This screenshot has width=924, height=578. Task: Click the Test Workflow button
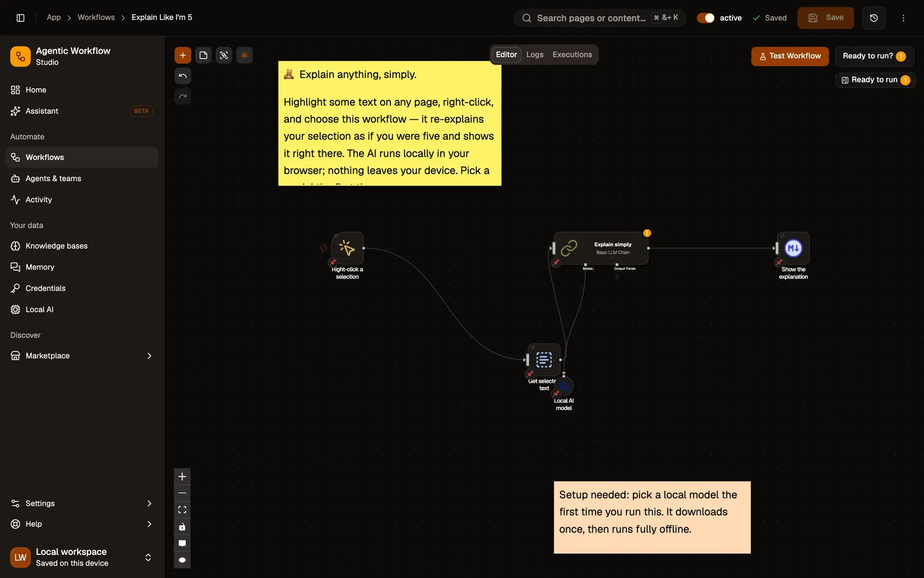pos(790,56)
